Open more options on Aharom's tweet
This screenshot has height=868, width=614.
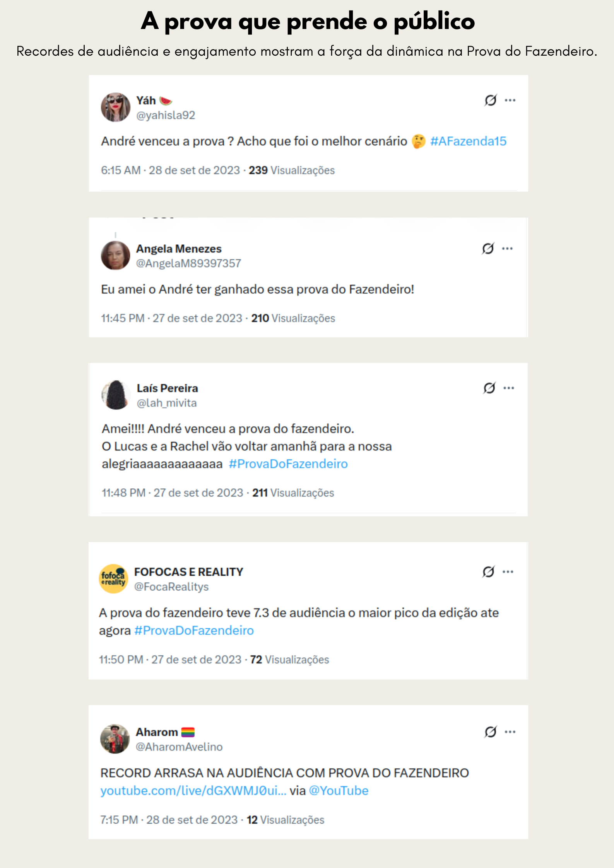[510, 732]
